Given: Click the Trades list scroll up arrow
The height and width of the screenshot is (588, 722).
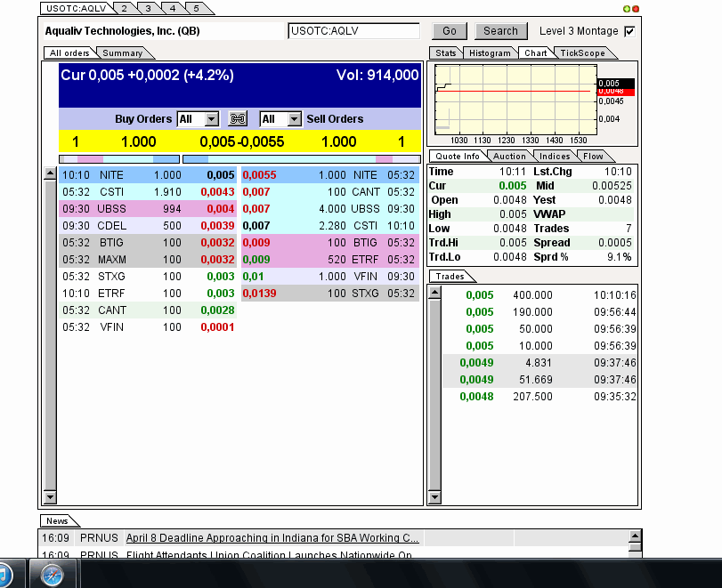Looking at the screenshot, I should 434,293.
